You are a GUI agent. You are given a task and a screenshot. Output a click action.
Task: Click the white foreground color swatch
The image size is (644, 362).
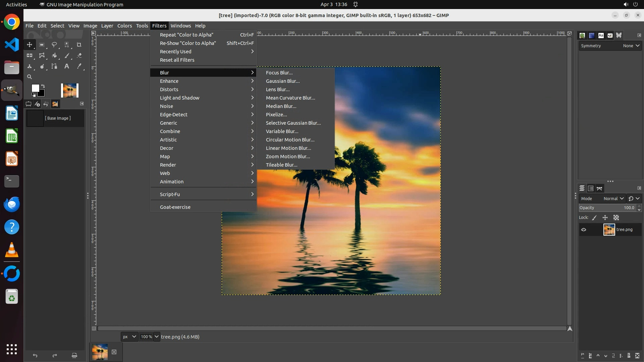point(35,88)
